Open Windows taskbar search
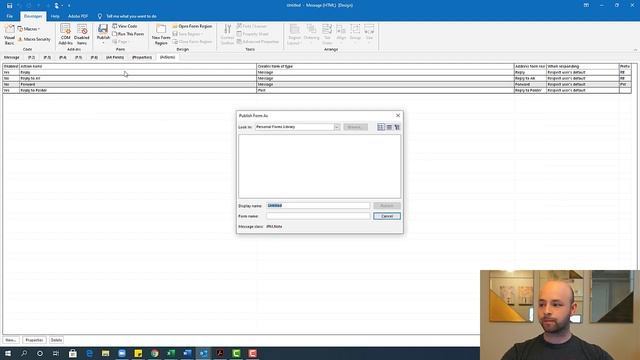Viewport: 640px width, 360px height. [x=24, y=353]
